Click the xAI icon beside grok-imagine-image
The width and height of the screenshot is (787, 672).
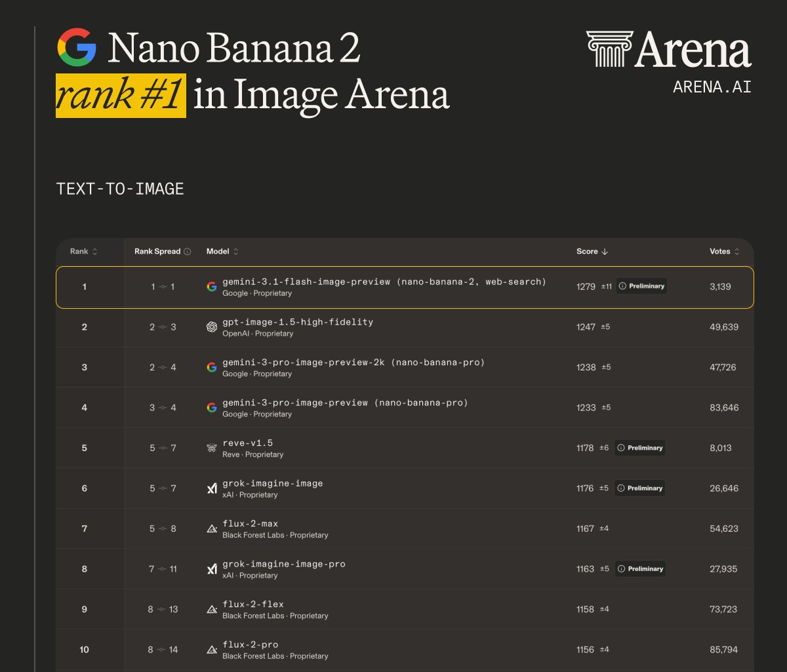click(211, 488)
